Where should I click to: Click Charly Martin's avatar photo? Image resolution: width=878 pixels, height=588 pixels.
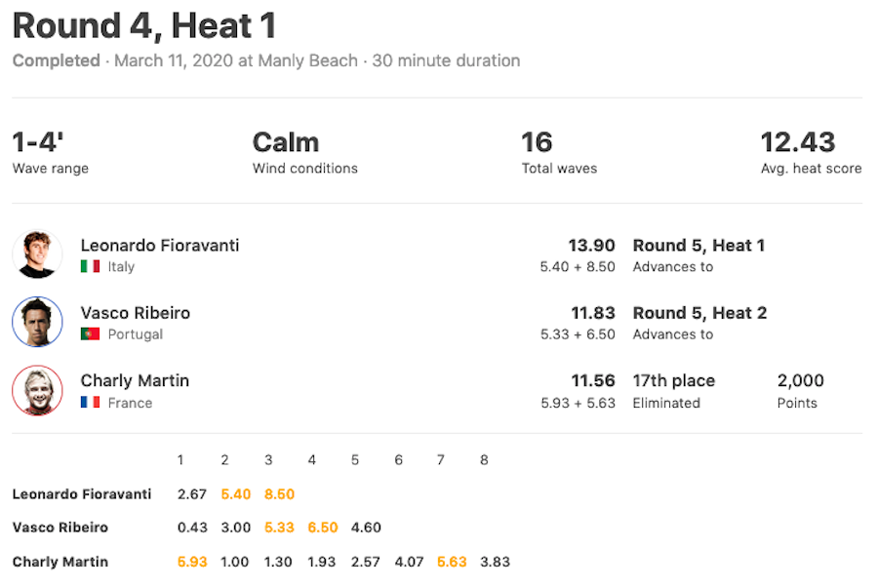37,390
